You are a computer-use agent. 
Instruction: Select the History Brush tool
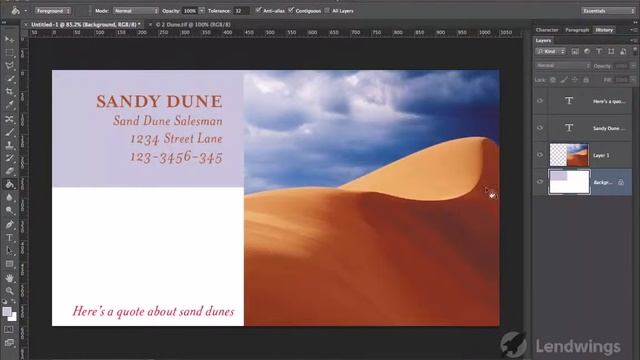pos(9,158)
